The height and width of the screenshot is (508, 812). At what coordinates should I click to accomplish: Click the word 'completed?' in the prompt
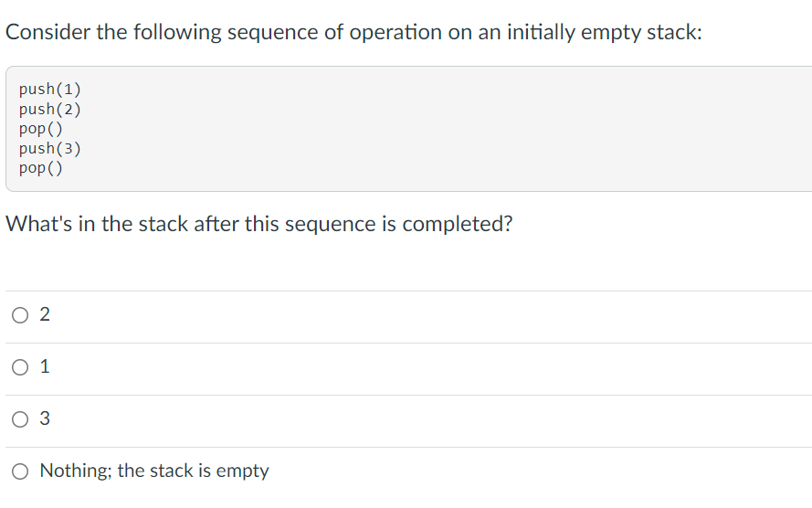point(458,224)
